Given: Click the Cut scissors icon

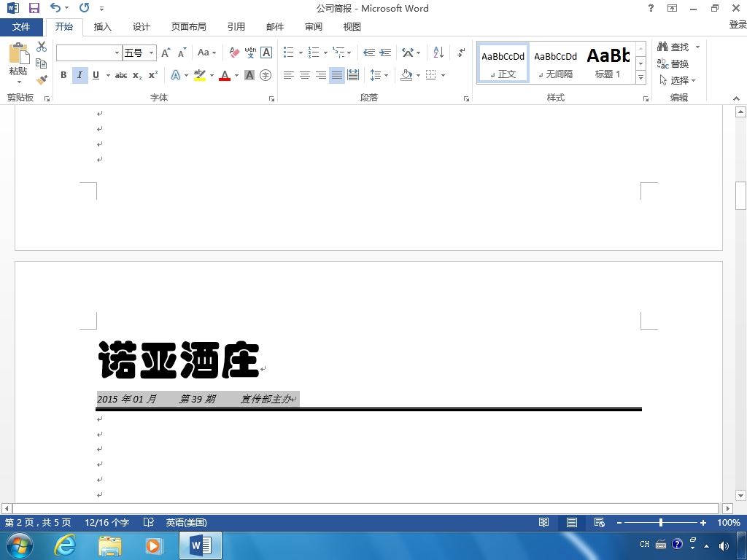Looking at the screenshot, I should [x=42, y=47].
